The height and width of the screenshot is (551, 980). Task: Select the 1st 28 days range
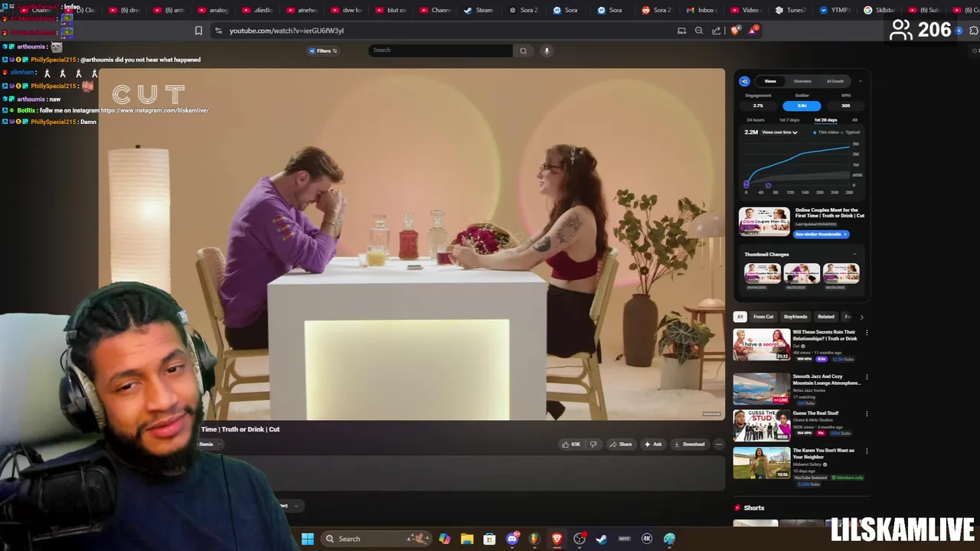[x=825, y=120]
